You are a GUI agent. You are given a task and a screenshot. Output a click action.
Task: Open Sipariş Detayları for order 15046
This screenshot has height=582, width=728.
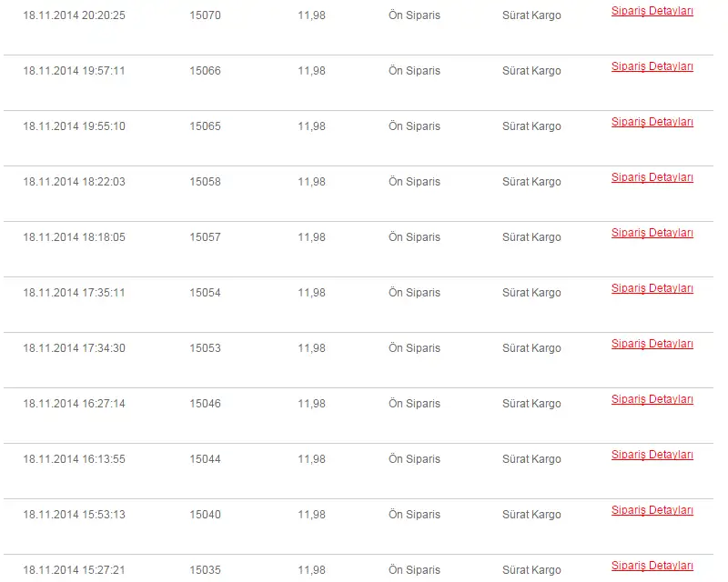(x=652, y=399)
